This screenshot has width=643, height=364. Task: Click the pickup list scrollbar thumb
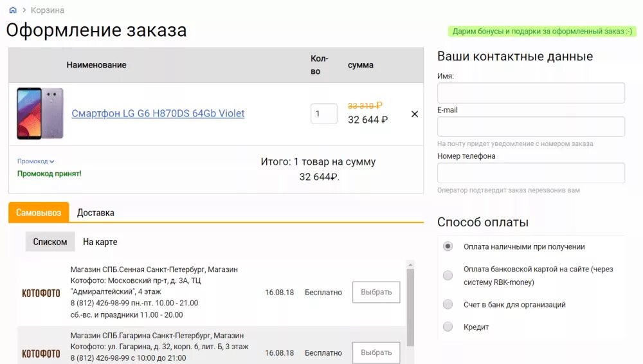point(410,307)
